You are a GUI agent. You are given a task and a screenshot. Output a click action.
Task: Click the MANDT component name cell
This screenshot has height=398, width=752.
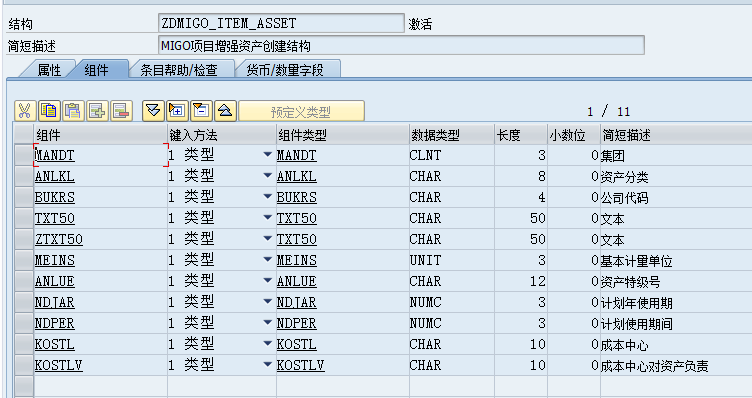101,155
